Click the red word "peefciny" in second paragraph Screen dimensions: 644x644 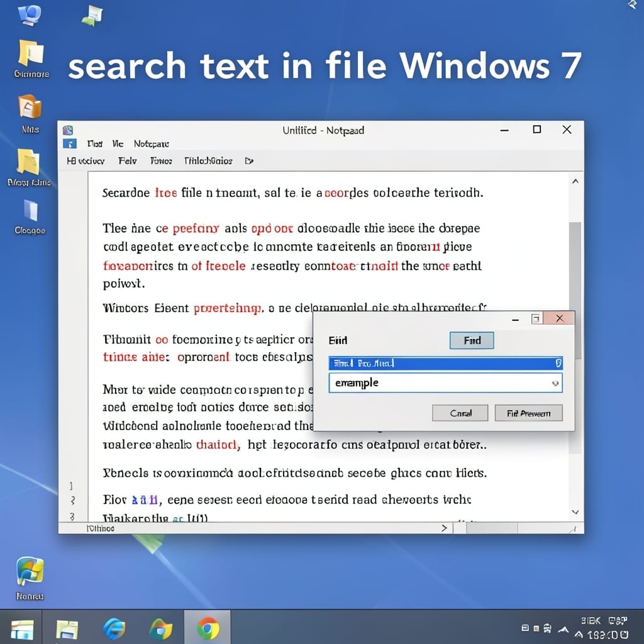pos(196,229)
